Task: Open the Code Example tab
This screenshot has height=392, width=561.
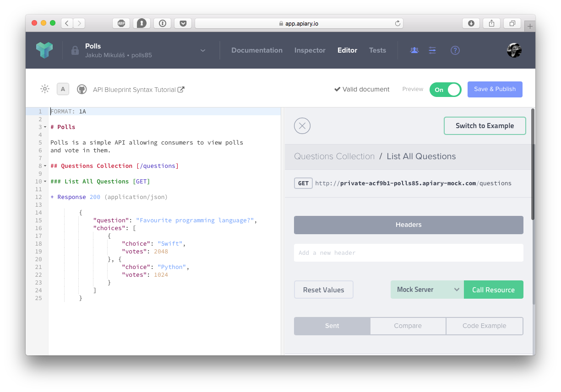Action: click(x=485, y=326)
